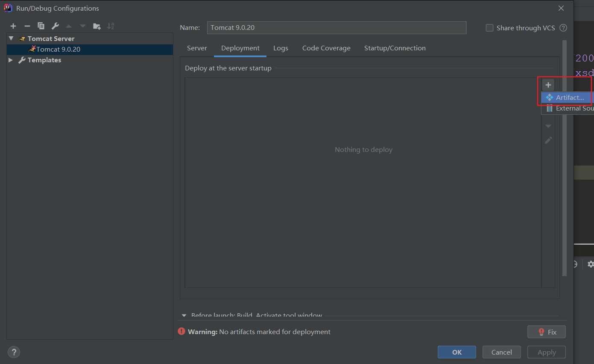Edit deployment artifact pencil icon
Viewport: 594px width, 364px height.
point(548,140)
